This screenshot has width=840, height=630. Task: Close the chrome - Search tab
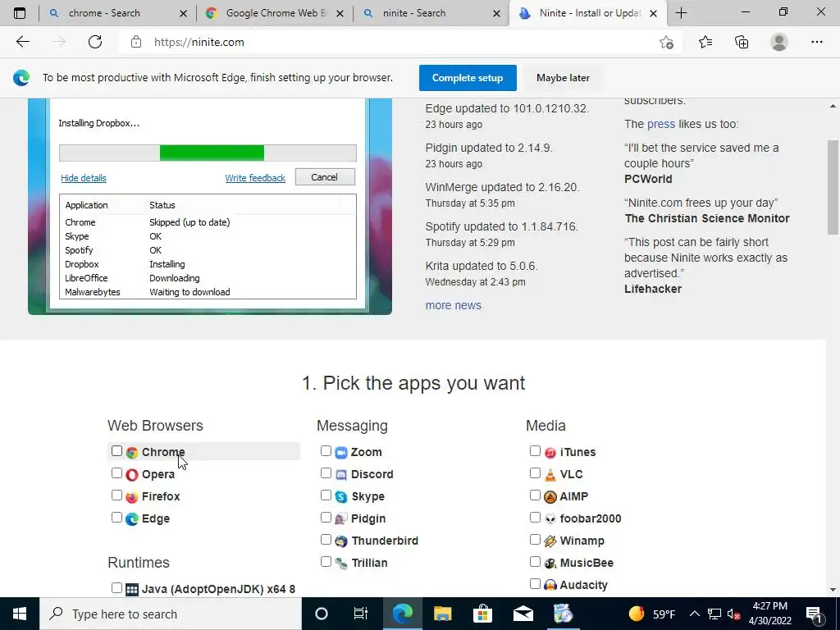click(x=183, y=13)
